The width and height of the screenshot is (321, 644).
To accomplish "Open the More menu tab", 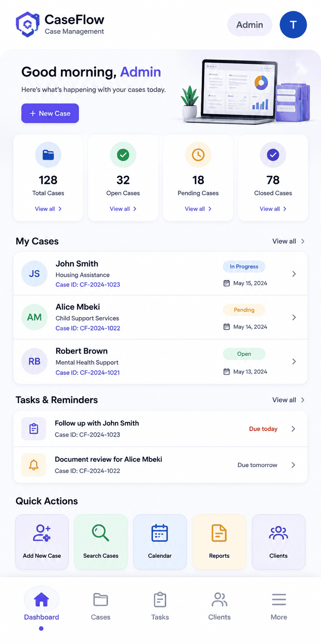I will pyautogui.click(x=279, y=606).
